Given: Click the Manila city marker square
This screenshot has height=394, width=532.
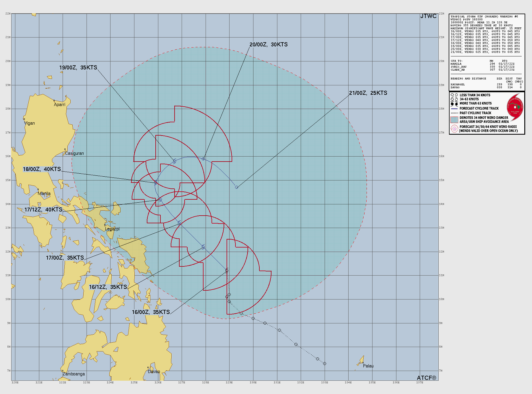Looking at the screenshot, I should [38, 189].
